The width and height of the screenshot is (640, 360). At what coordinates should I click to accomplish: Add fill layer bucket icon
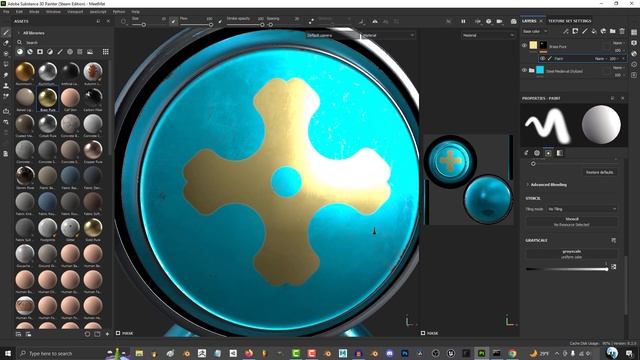594,31
